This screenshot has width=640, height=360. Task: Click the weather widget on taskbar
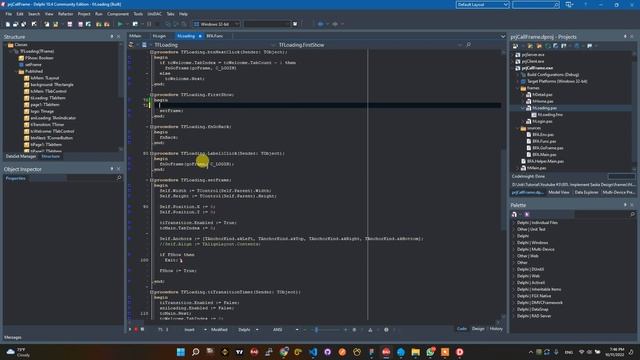tap(18, 352)
